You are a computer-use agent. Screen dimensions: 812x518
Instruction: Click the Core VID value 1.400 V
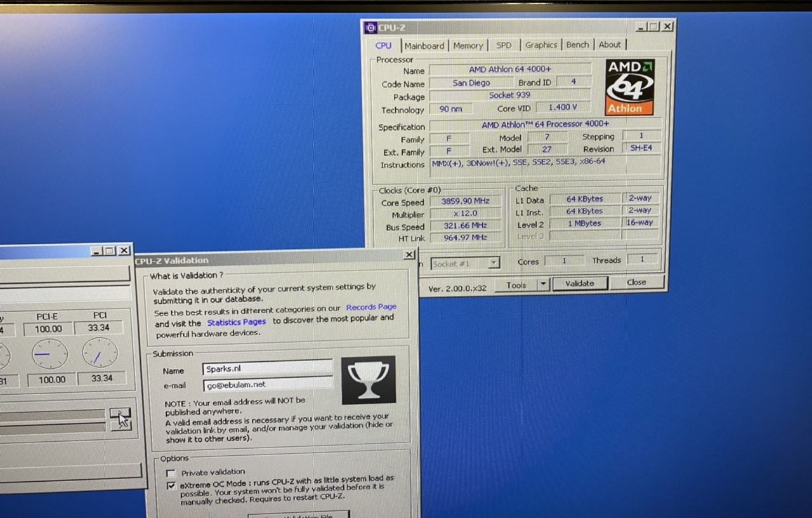(x=563, y=107)
